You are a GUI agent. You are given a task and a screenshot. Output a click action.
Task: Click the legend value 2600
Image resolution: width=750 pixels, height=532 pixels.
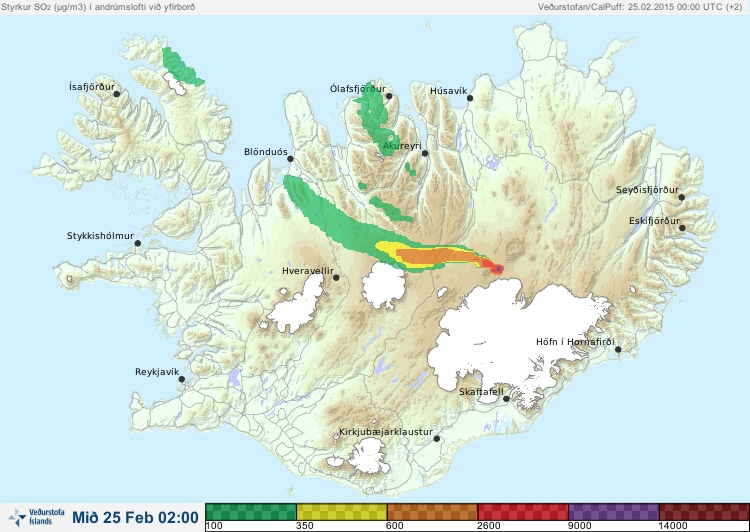(489, 526)
